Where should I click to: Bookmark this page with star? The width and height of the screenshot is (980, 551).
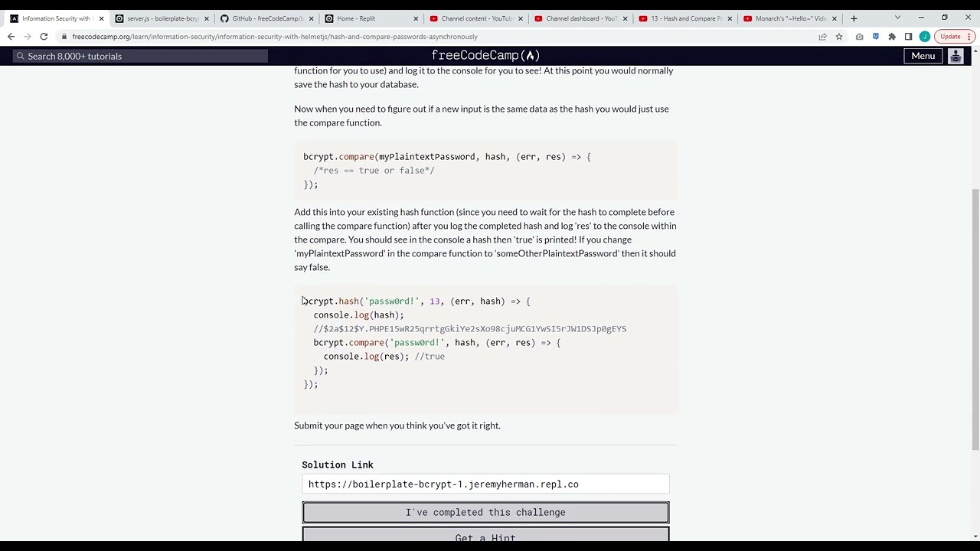839,37
